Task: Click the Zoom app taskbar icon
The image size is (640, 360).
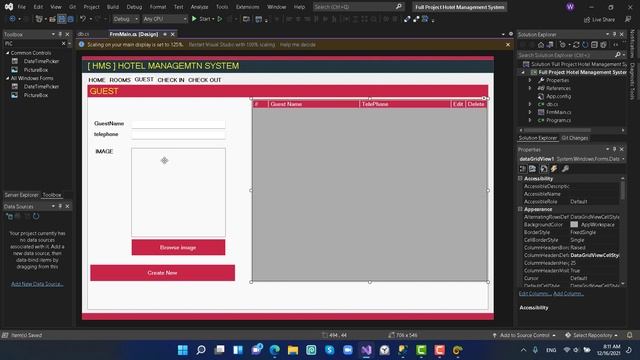Action: [348, 350]
